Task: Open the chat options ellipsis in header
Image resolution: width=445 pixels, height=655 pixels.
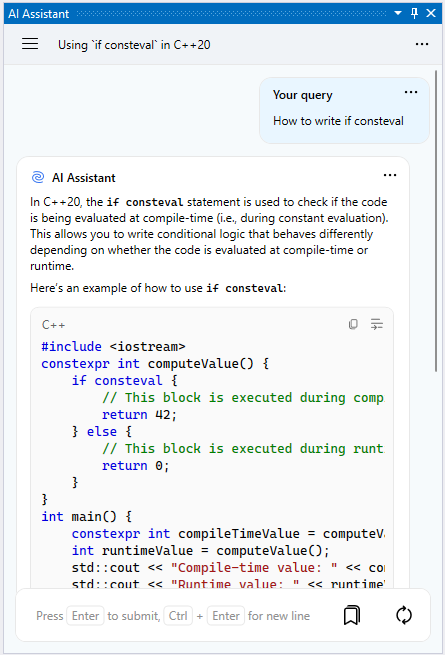Action: click(422, 44)
